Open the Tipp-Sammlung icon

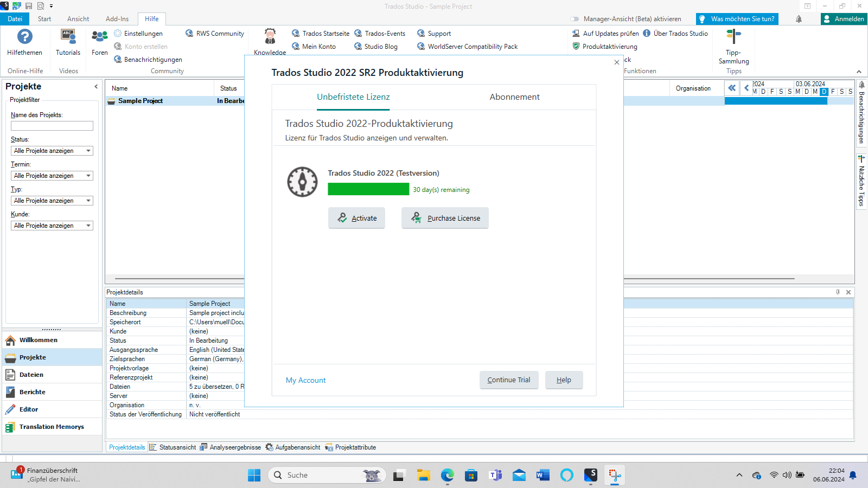(733, 47)
